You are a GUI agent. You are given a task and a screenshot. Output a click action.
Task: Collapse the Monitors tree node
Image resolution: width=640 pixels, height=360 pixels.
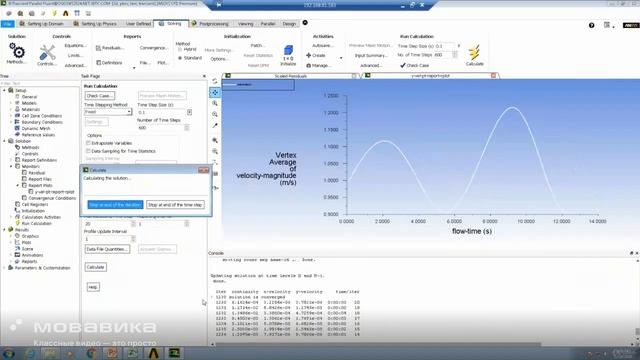pos(11,167)
